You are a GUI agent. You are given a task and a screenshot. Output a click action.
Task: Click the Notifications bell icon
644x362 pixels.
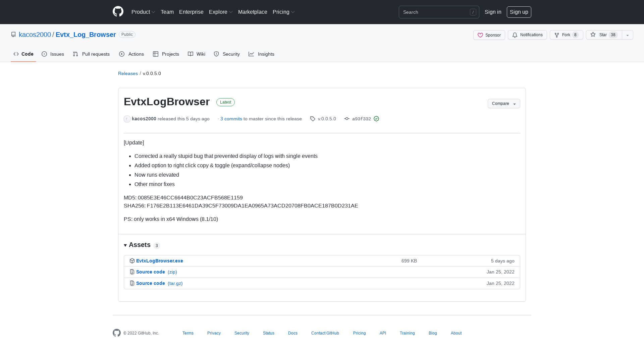point(514,35)
